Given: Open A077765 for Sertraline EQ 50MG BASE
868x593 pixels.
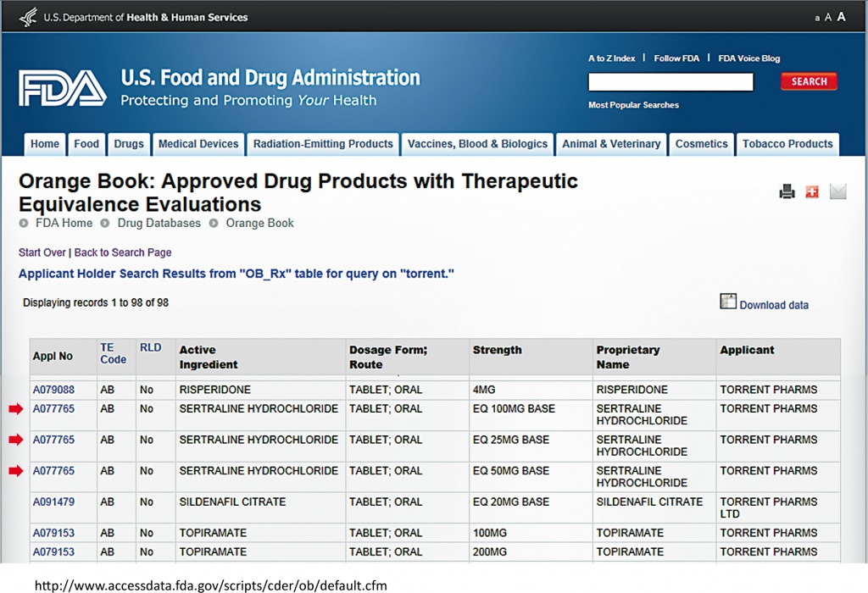Looking at the screenshot, I should click(53, 470).
